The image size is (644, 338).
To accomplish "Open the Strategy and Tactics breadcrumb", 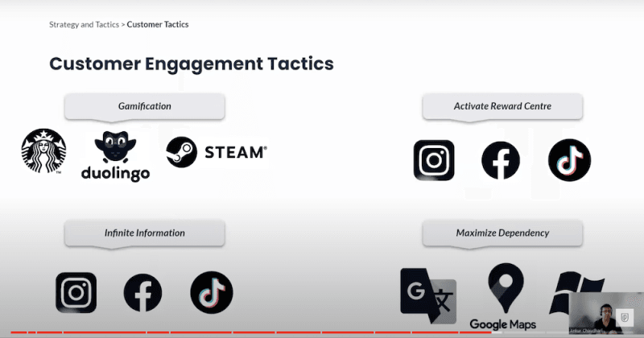I will (85, 25).
